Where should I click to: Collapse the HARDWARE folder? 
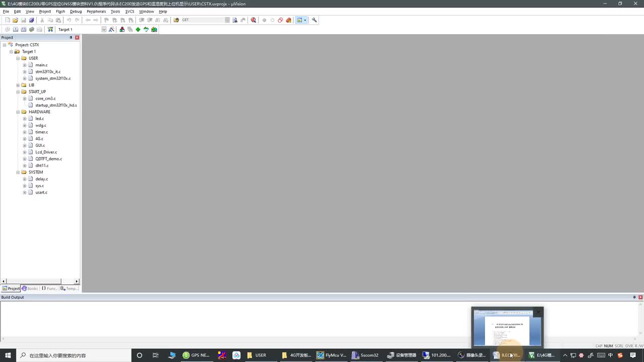18,112
